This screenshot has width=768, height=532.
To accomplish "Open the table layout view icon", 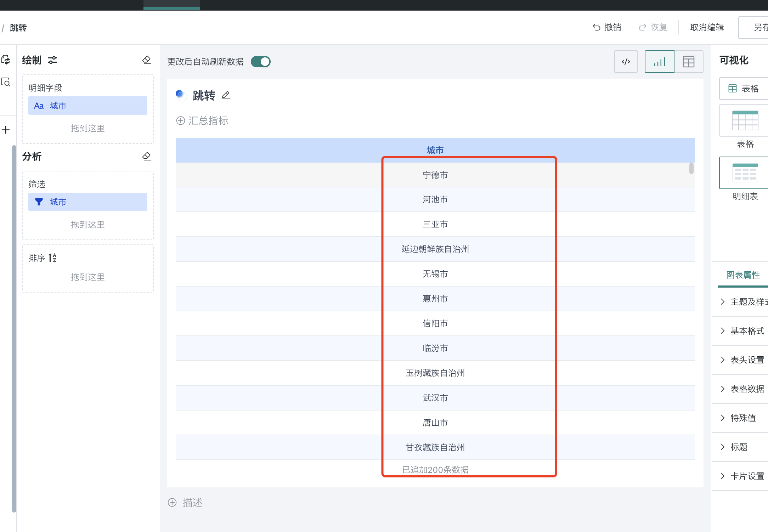I will pyautogui.click(x=688, y=61).
